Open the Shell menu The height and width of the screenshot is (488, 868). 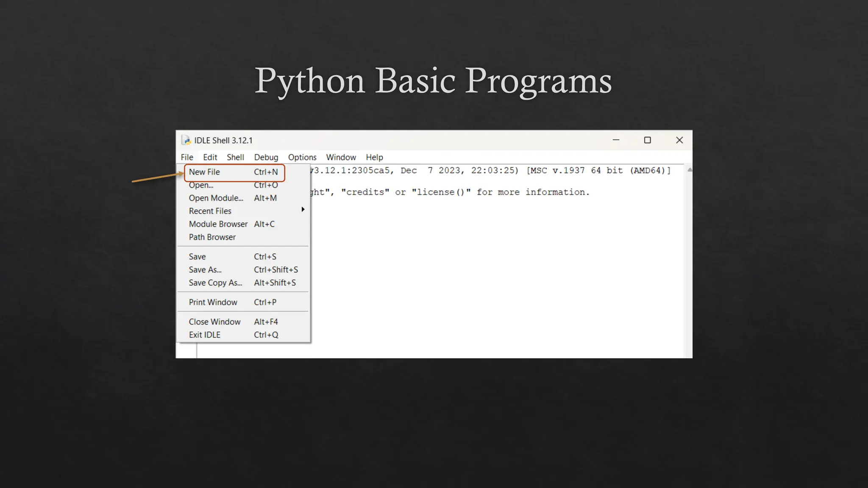[x=235, y=158]
